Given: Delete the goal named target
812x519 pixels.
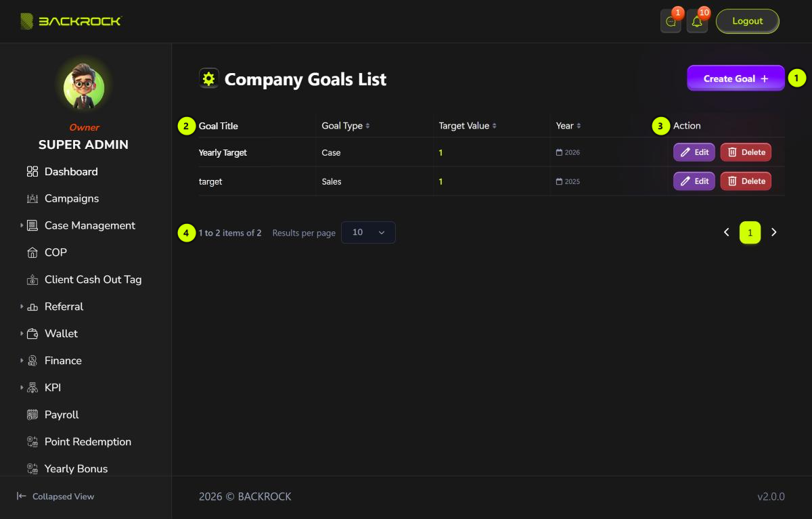Looking at the screenshot, I should pyautogui.click(x=746, y=181).
